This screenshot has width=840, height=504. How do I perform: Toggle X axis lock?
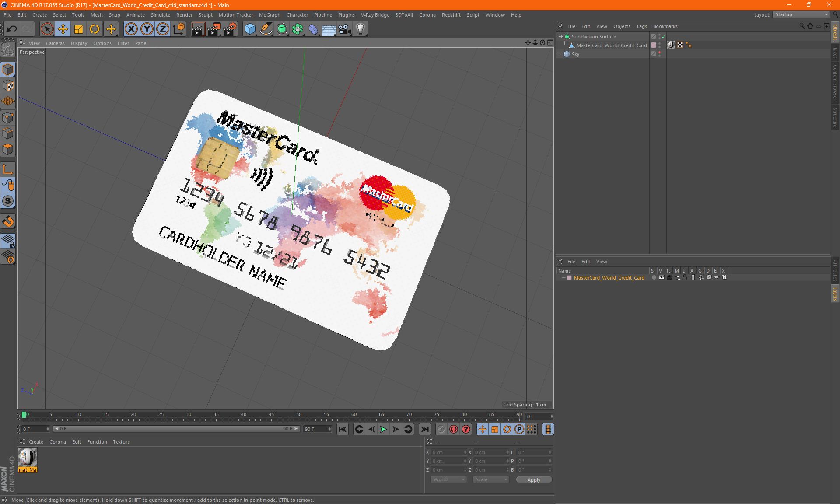pos(131,29)
